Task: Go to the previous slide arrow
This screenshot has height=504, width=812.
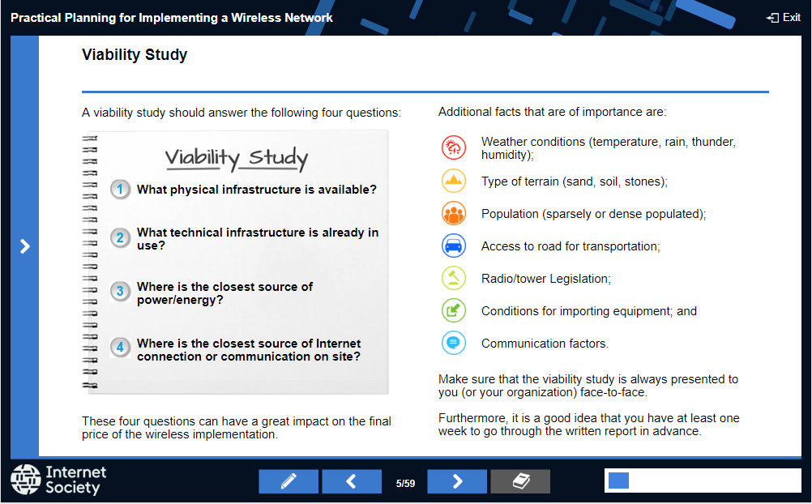Action: (x=352, y=482)
